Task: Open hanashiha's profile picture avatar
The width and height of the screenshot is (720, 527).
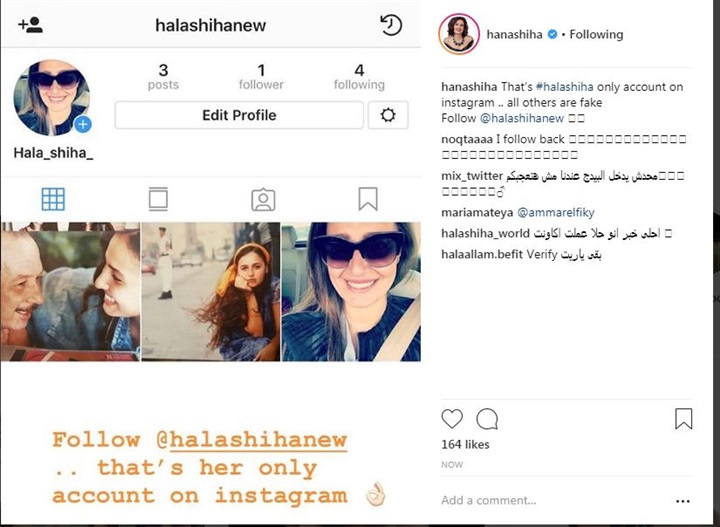Action: click(x=459, y=34)
